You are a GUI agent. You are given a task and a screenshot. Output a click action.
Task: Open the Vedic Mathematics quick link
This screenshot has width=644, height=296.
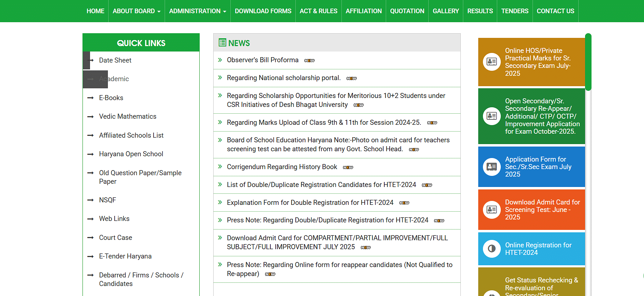click(128, 117)
